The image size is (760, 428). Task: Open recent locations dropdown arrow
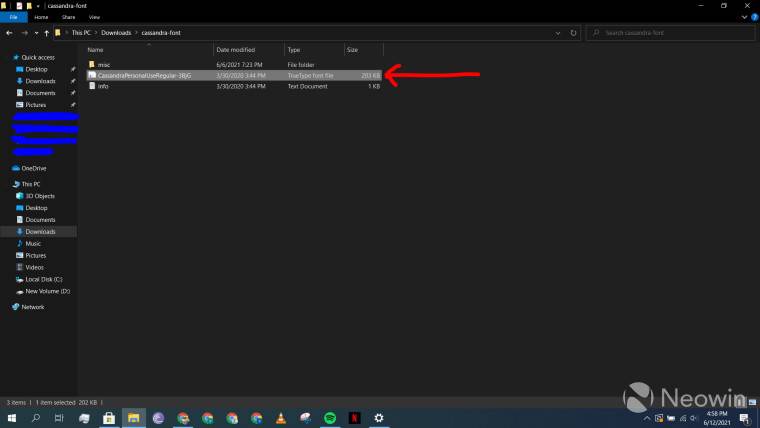click(x=35, y=33)
